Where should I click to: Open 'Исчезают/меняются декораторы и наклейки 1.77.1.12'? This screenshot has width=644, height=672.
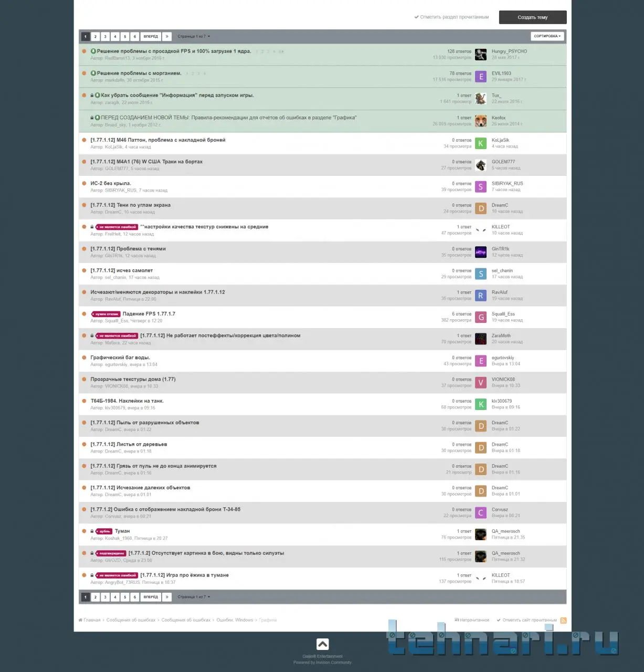click(x=157, y=292)
